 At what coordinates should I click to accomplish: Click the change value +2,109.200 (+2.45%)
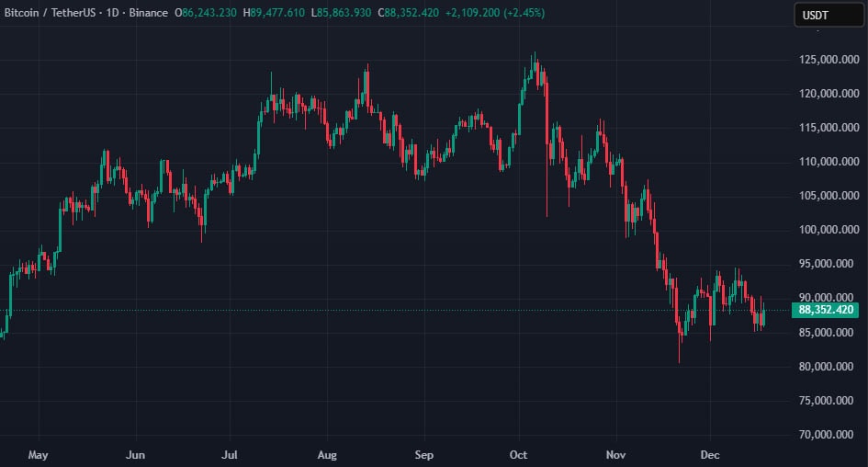coord(495,13)
